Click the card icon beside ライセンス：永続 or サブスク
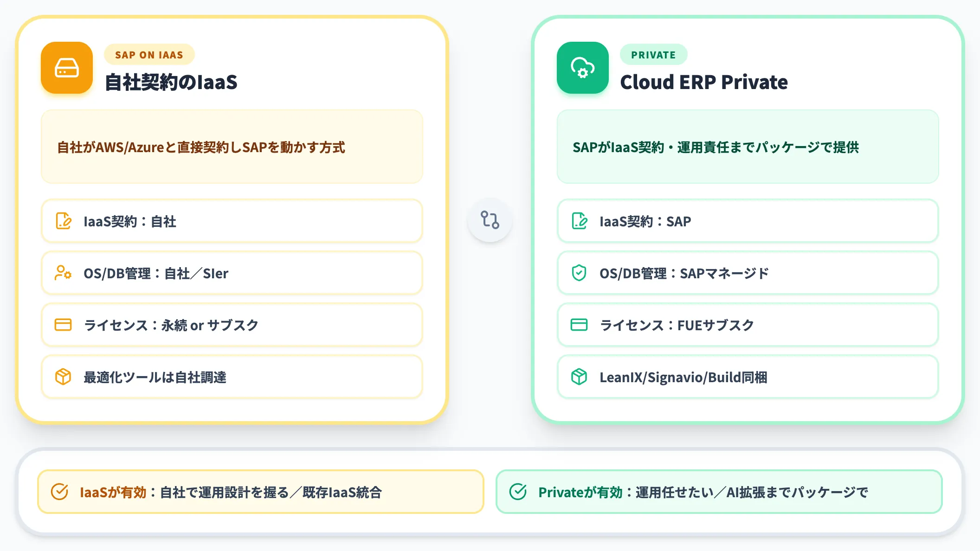Viewport: 980px width, 551px height. tap(63, 325)
